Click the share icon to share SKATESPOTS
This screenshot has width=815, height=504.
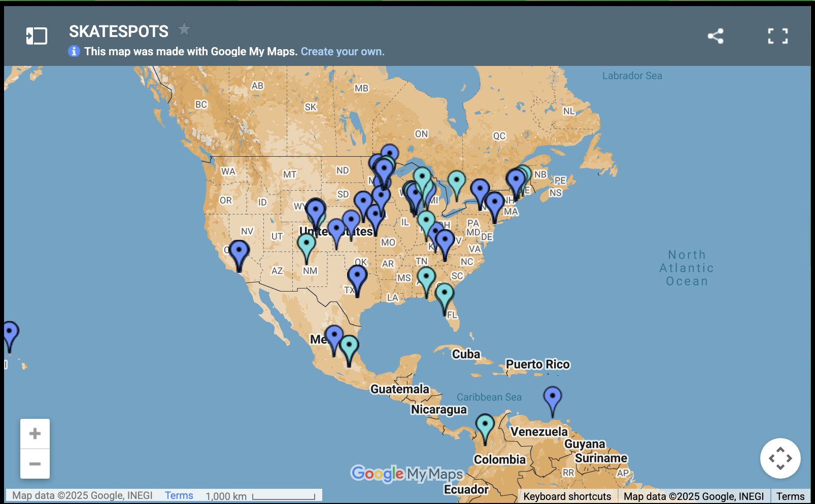716,36
